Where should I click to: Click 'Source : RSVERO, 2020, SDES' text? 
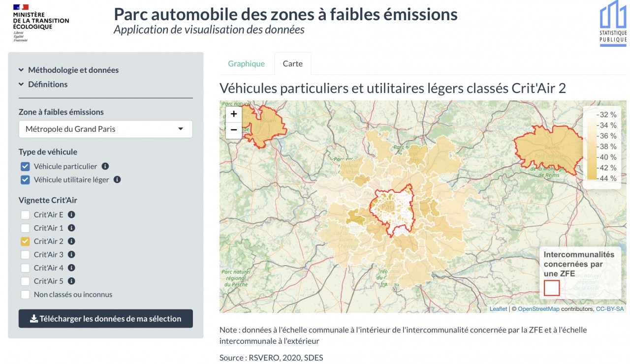tap(271, 358)
